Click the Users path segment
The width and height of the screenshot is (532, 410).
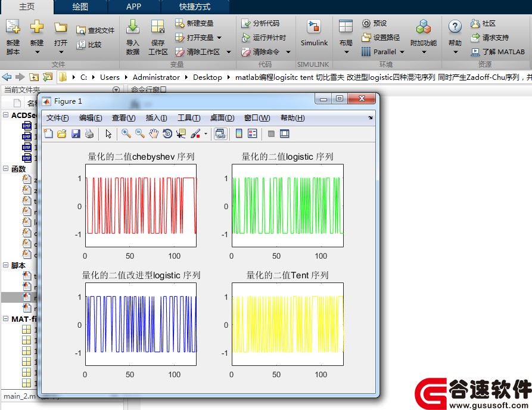[x=110, y=77]
